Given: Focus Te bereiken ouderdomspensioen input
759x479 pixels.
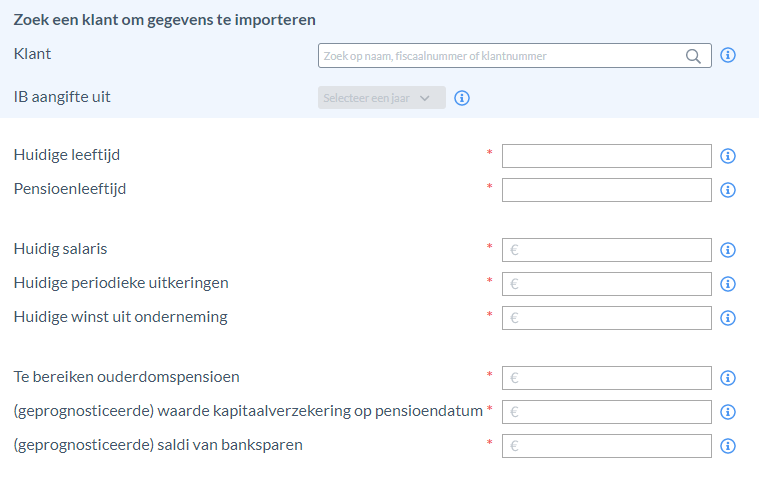Looking at the screenshot, I should [607, 378].
